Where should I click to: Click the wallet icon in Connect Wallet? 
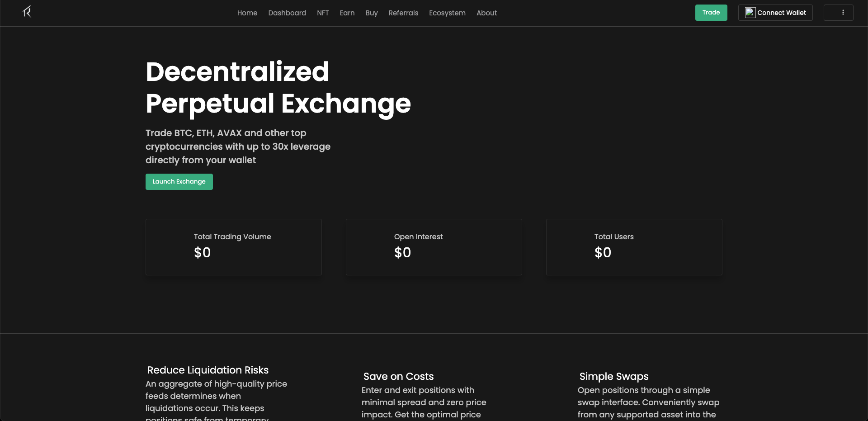tap(750, 13)
